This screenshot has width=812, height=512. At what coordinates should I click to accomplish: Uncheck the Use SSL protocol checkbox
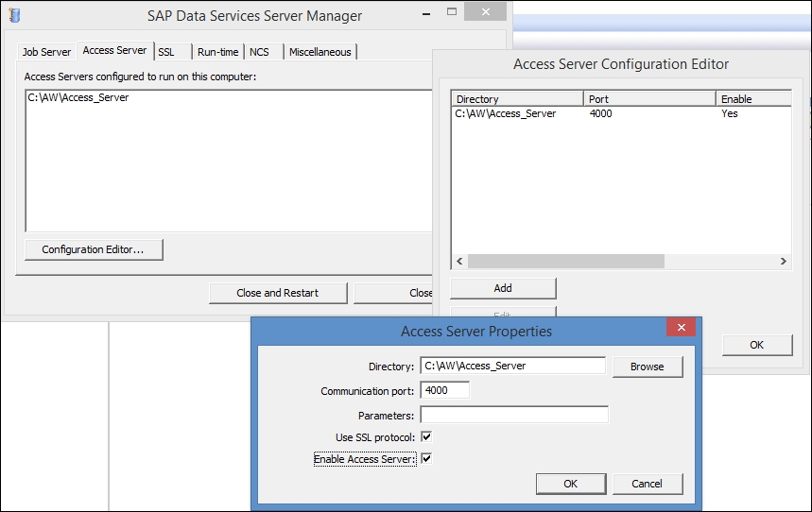[426, 436]
